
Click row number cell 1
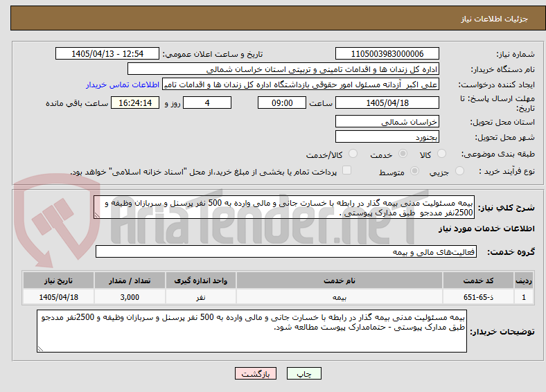(524, 297)
